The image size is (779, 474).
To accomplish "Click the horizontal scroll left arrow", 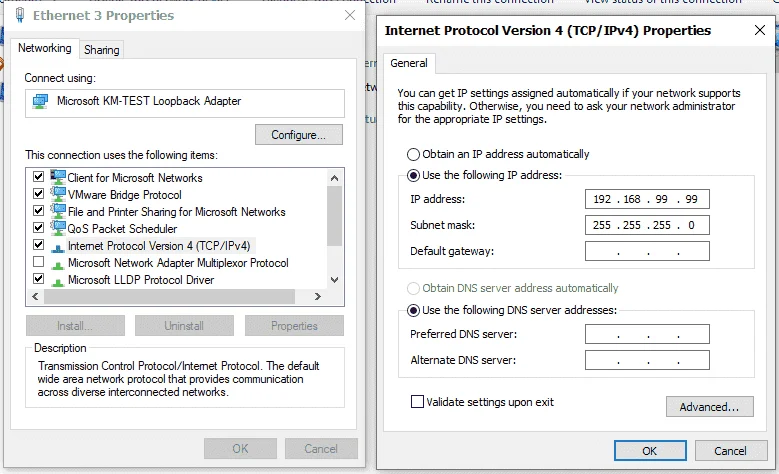I will coord(35,297).
